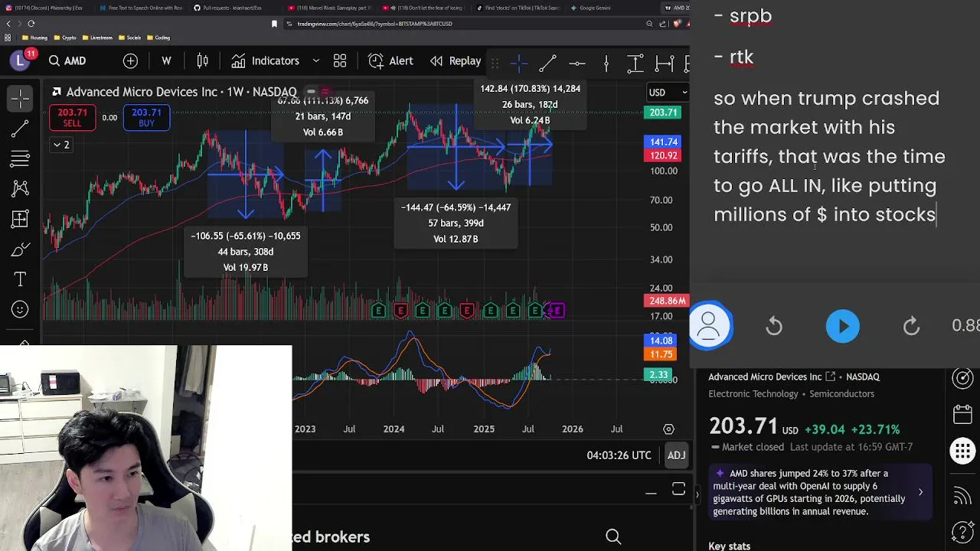Viewport: 980px width, 551px height.
Task: Create a new Alert
Action: [x=390, y=61]
